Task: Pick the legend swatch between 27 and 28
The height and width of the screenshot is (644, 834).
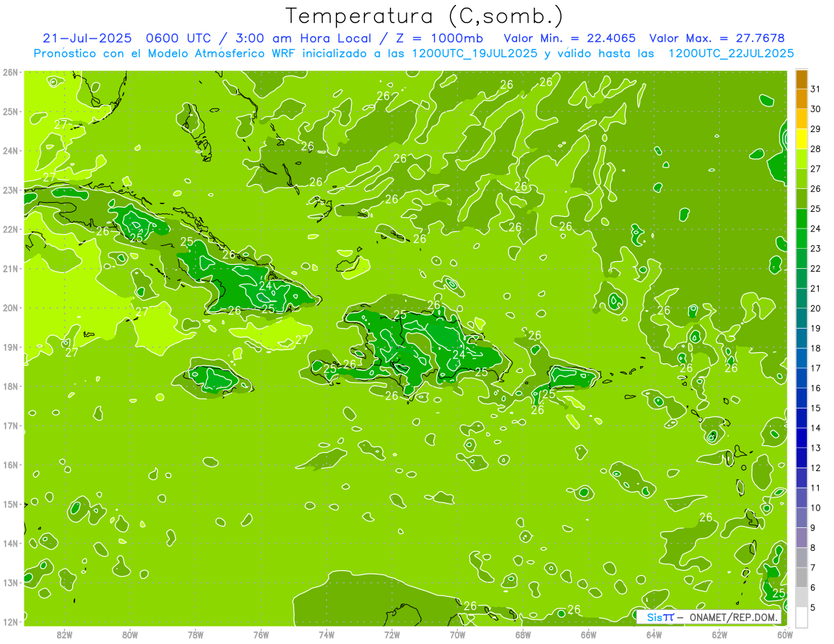Action: pos(801,159)
